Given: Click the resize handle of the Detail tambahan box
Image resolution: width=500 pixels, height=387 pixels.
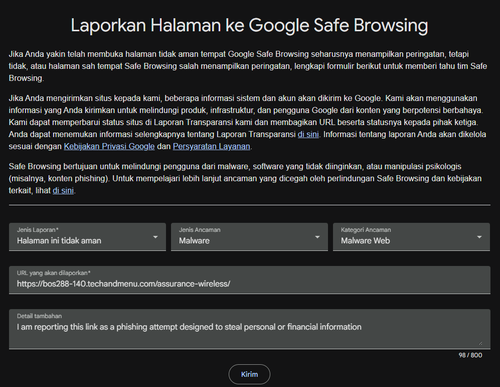Looking at the screenshot, I should click(480, 343).
